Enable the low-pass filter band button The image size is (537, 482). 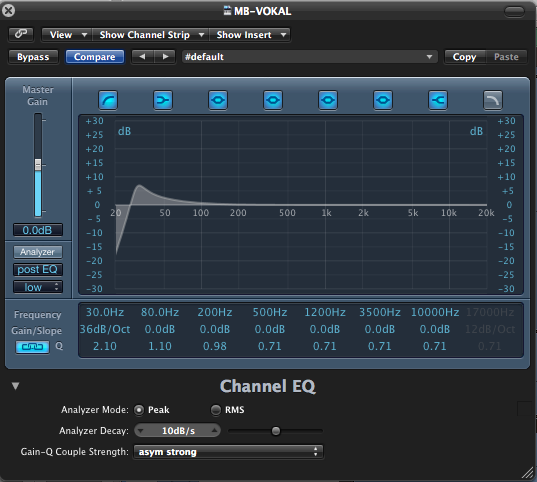[x=493, y=100]
